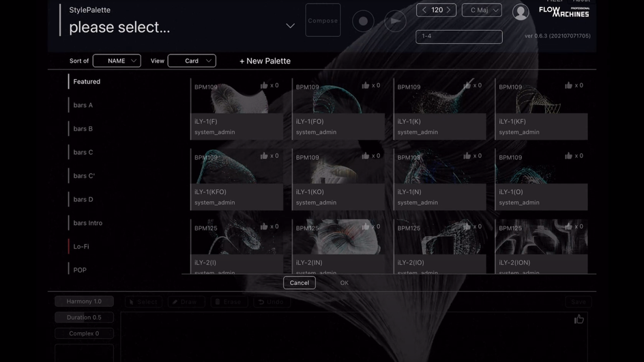Select the bars B category

83,129
